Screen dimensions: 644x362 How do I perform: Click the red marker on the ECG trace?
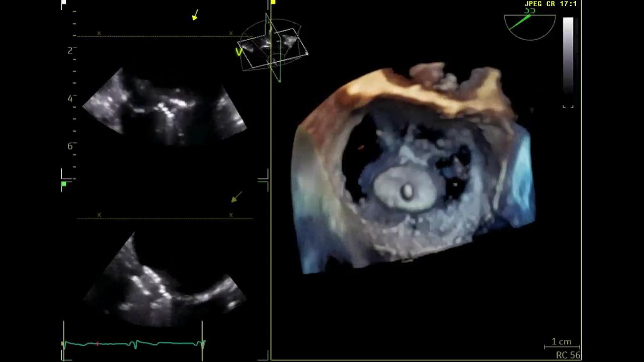pyautogui.click(x=97, y=344)
